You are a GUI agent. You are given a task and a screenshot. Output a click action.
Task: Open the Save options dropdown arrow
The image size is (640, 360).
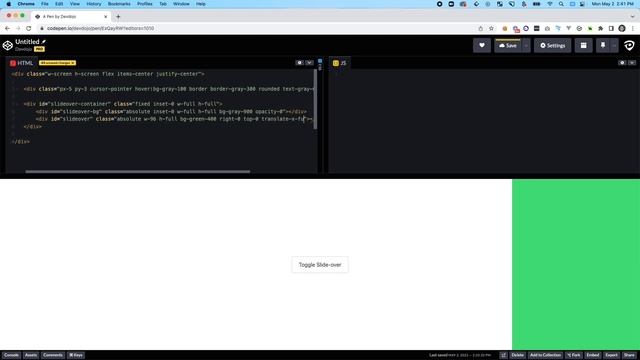pos(526,45)
